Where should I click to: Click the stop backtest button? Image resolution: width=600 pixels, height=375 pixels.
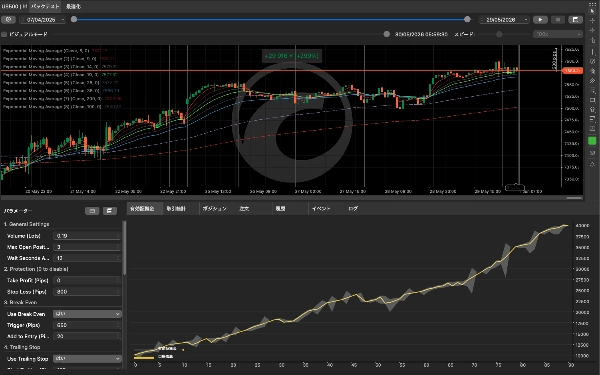coord(558,20)
